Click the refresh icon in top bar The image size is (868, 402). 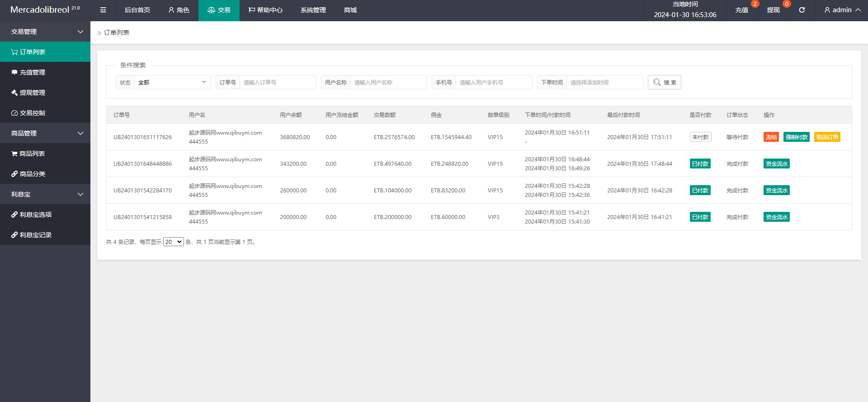click(x=802, y=10)
